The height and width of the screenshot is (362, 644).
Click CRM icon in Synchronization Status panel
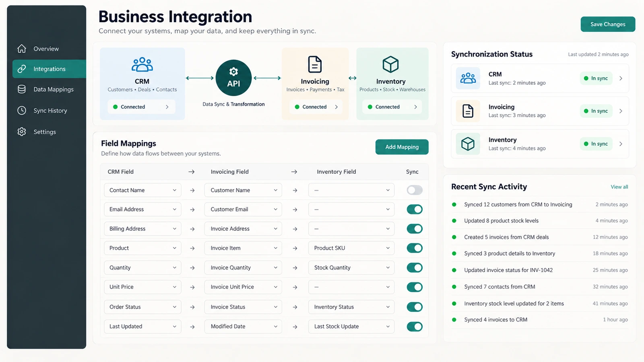point(468,78)
